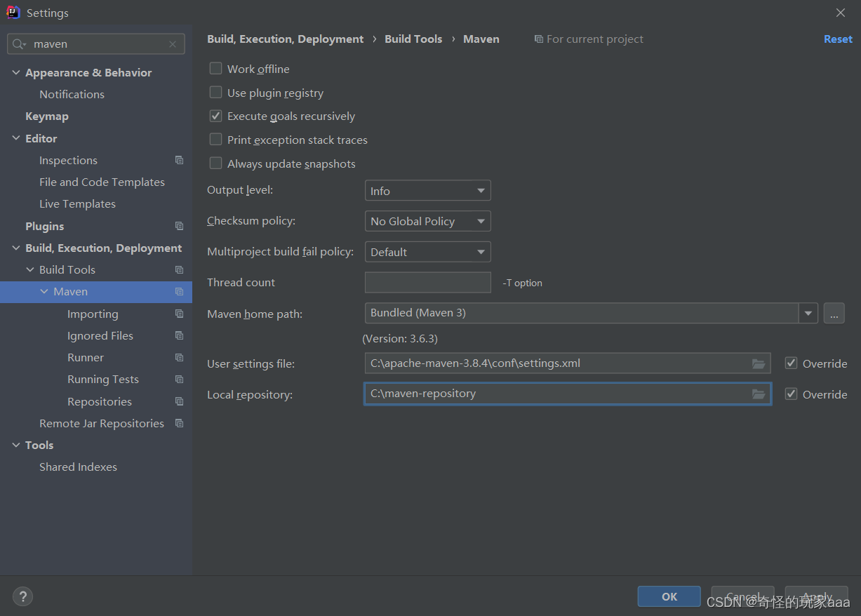This screenshot has height=616, width=861.
Task: Close the Settings dialog window
Action: click(x=841, y=13)
